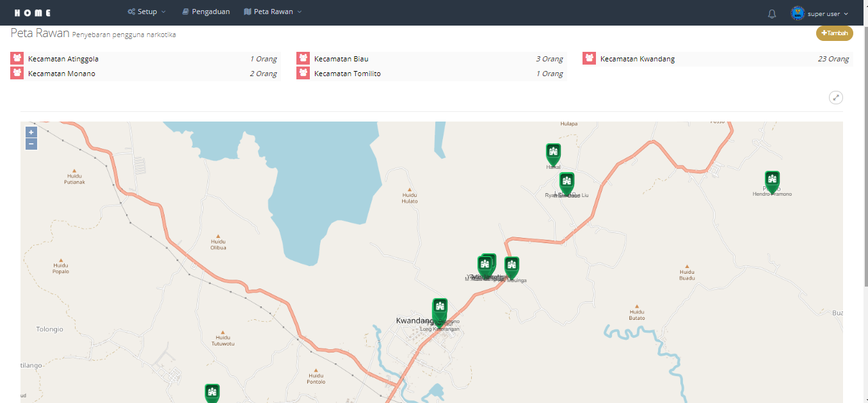Image resolution: width=868 pixels, height=403 pixels.
Task: Zoom out on the map
Action: [31, 144]
